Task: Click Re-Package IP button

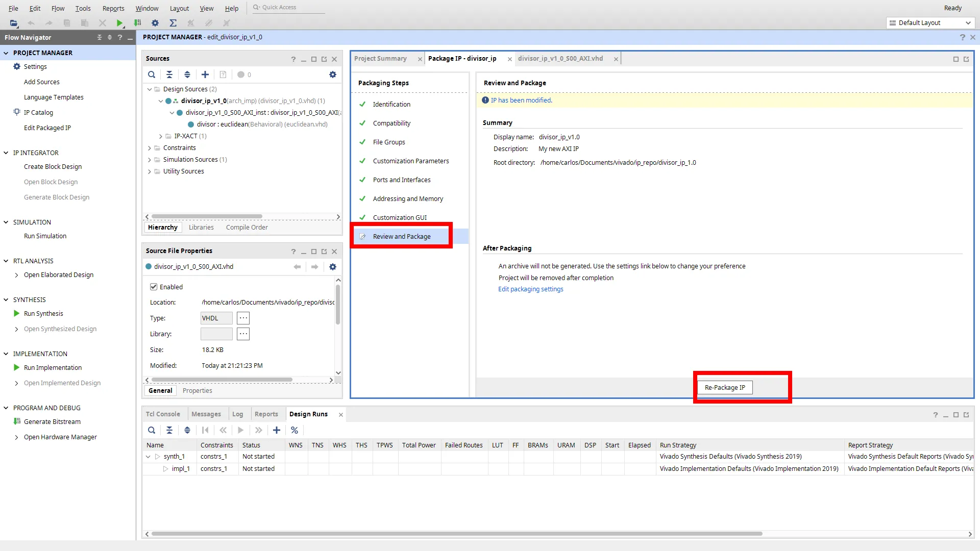Action: point(725,388)
